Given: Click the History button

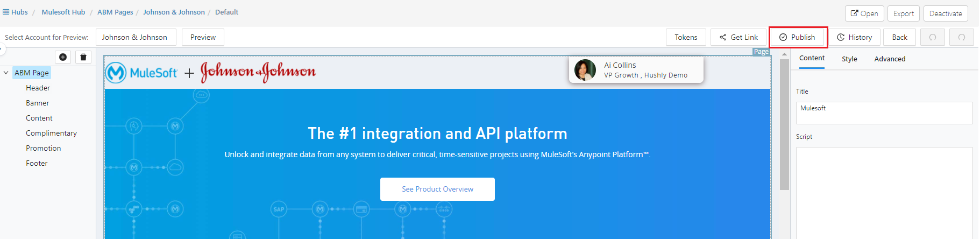Looking at the screenshot, I should tap(855, 37).
